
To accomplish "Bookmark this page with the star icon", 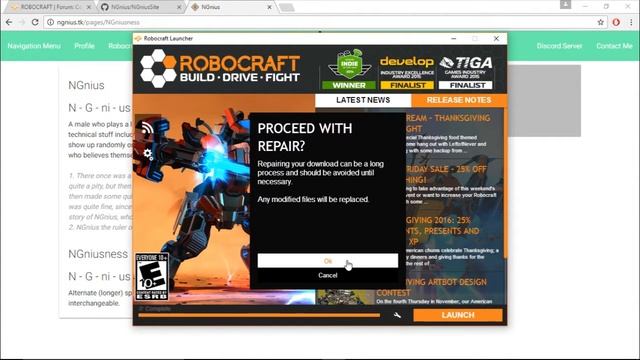I will coord(600,22).
